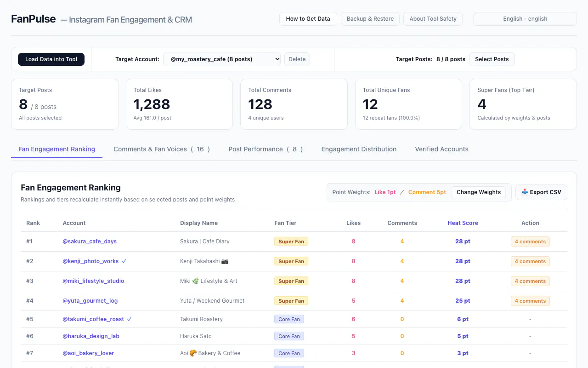588x368 pixels.
Task: Click the verified checkmark beside @takumi_coffee_roast
Action: [130, 319]
